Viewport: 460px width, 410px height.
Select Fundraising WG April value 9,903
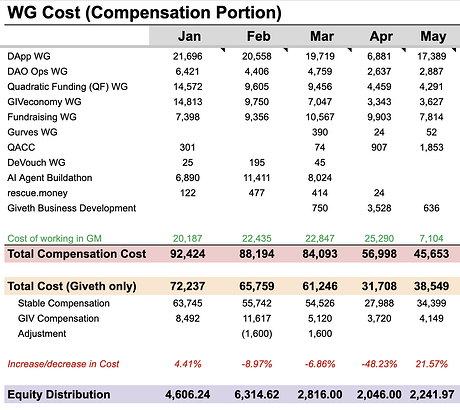[x=379, y=117]
